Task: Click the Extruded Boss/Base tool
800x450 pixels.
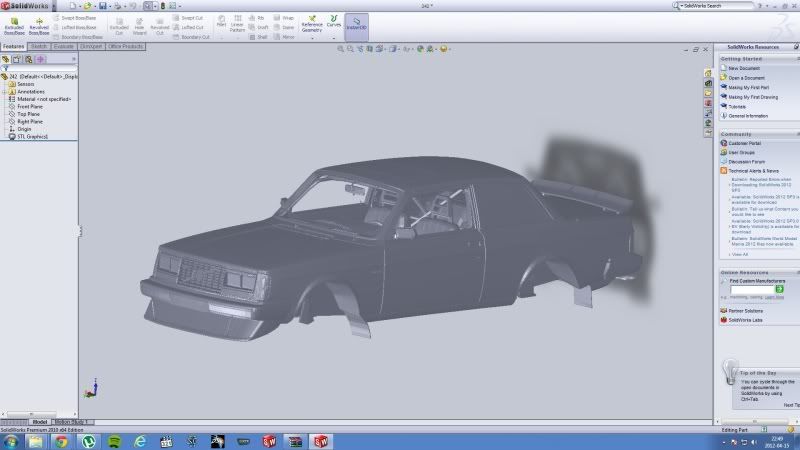Action: [x=14, y=27]
